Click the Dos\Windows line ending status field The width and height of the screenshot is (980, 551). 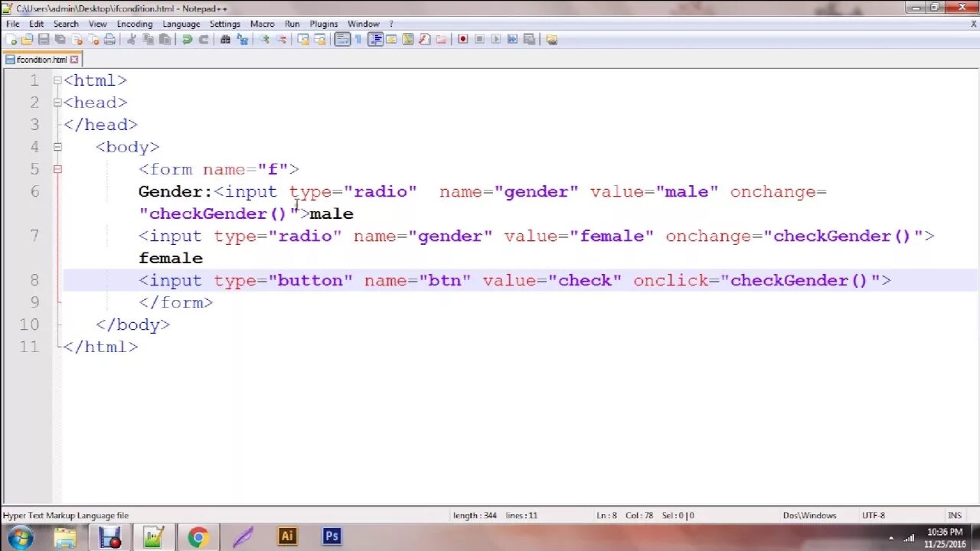coord(809,516)
